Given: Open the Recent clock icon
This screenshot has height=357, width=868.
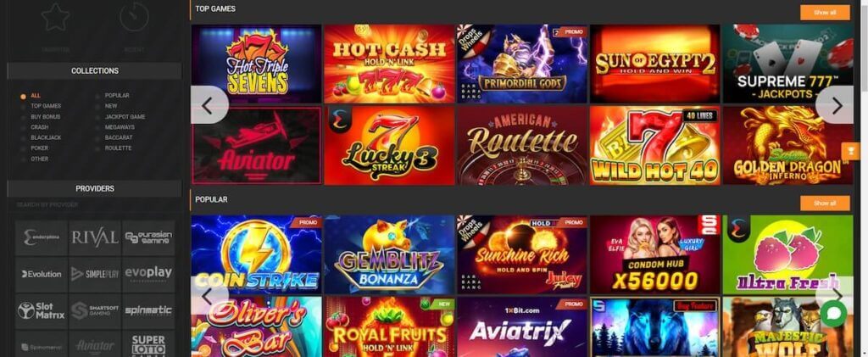Looking at the screenshot, I should tap(134, 18).
